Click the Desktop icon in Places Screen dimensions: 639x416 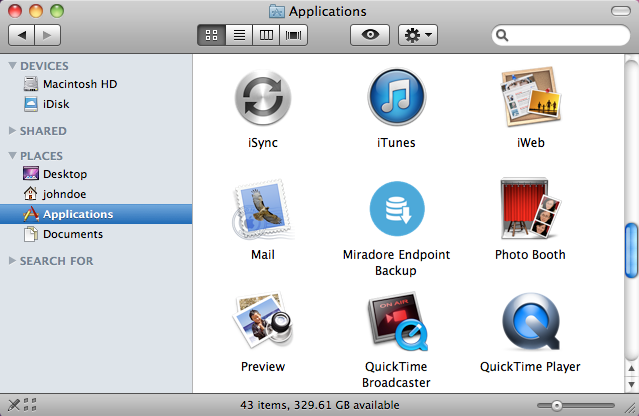click(31, 174)
